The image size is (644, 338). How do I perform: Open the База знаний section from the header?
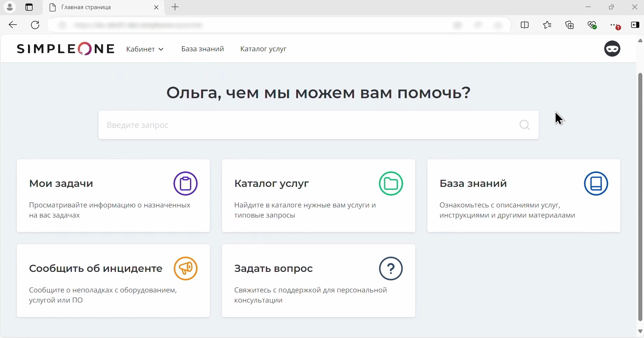(x=202, y=49)
